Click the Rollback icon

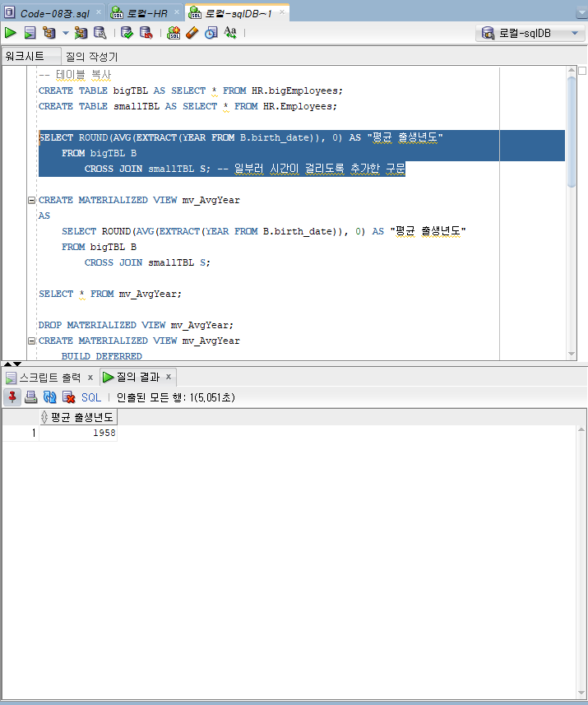(146, 32)
